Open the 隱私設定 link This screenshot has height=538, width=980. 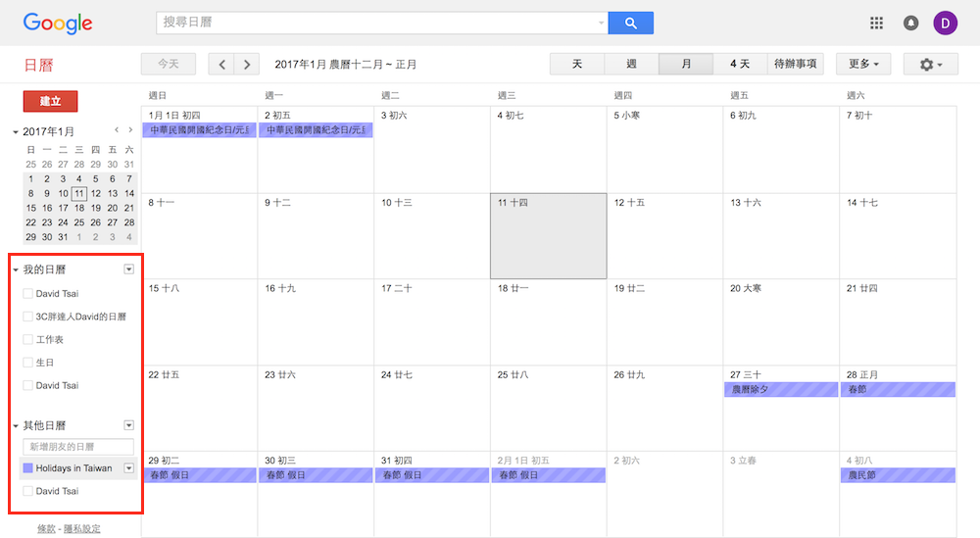pos(82,529)
